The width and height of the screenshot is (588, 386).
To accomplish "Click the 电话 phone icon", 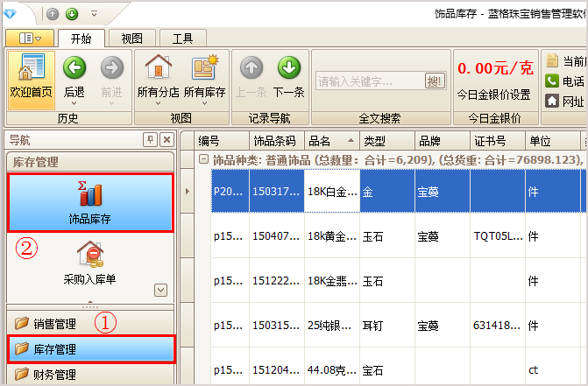I will [552, 81].
